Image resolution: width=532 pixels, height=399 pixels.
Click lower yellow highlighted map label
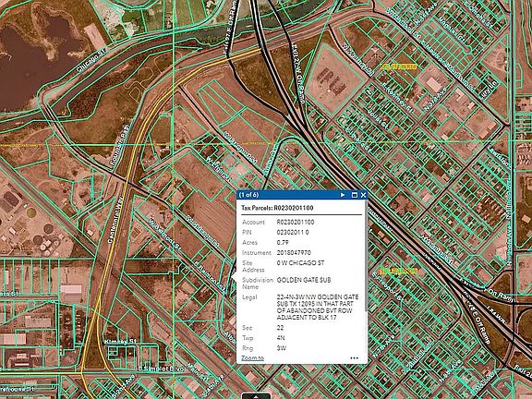tap(399, 272)
